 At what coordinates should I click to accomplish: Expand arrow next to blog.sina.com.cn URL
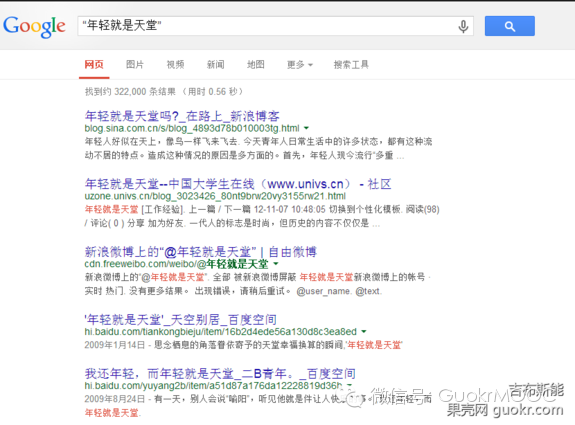306,128
